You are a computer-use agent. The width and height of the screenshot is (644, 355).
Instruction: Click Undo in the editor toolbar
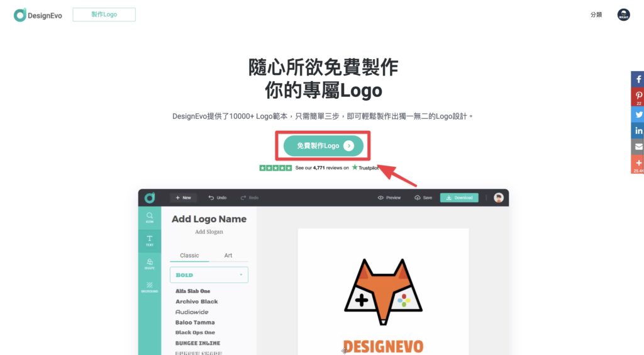pos(217,198)
